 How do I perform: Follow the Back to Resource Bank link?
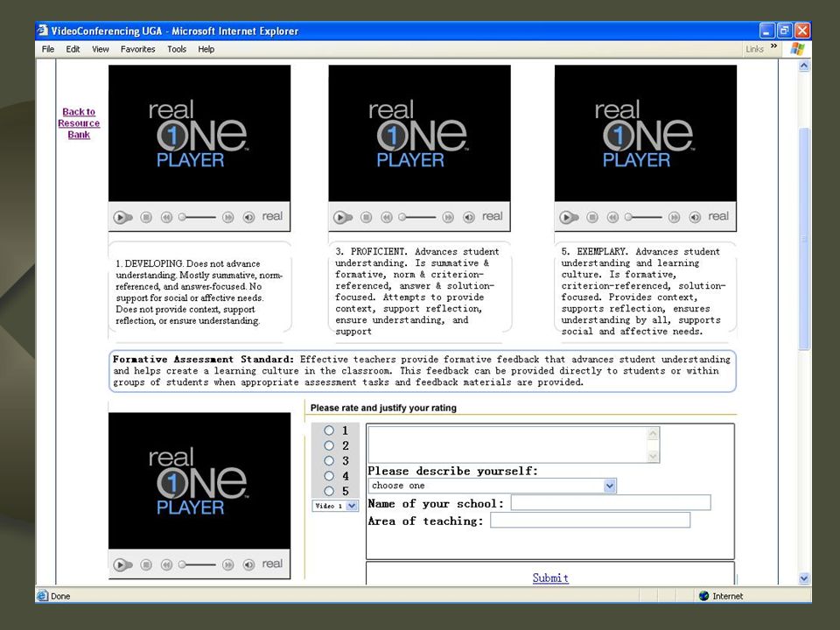tap(79, 123)
